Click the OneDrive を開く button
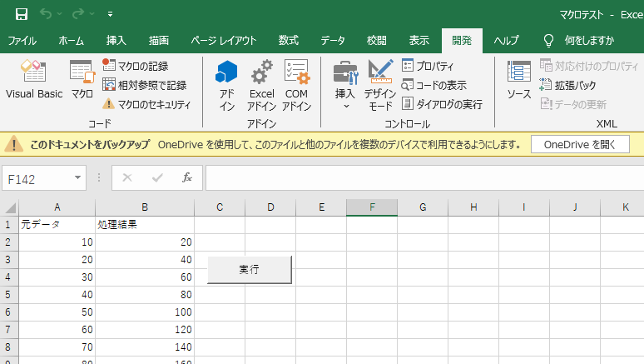The width and height of the screenshot is (644, 364). coord(580,144)
